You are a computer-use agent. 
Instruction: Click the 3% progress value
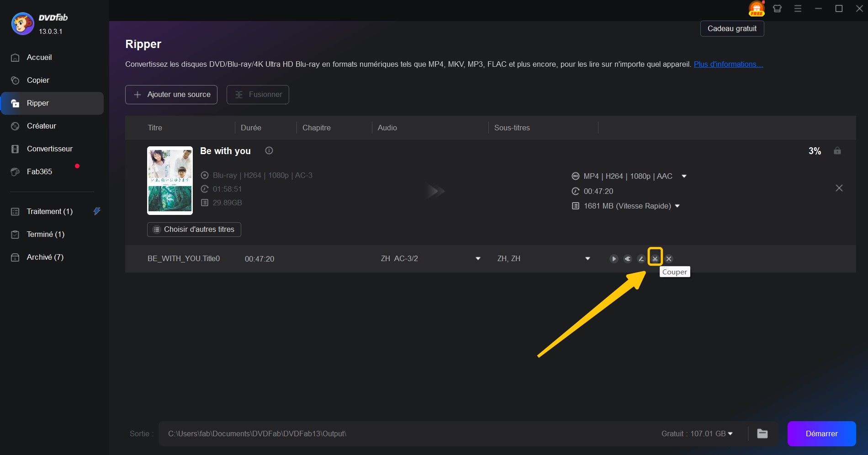pos(815,151)
